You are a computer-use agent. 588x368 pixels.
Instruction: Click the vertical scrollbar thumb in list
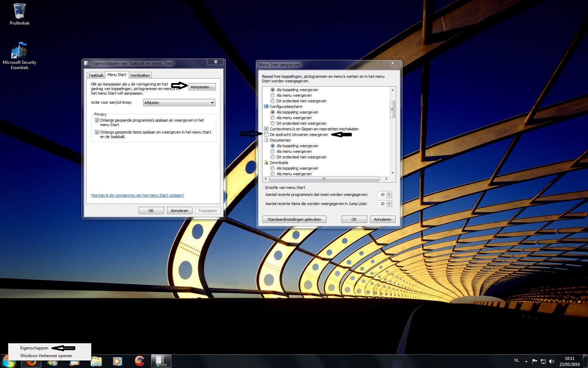coord(393,109)
